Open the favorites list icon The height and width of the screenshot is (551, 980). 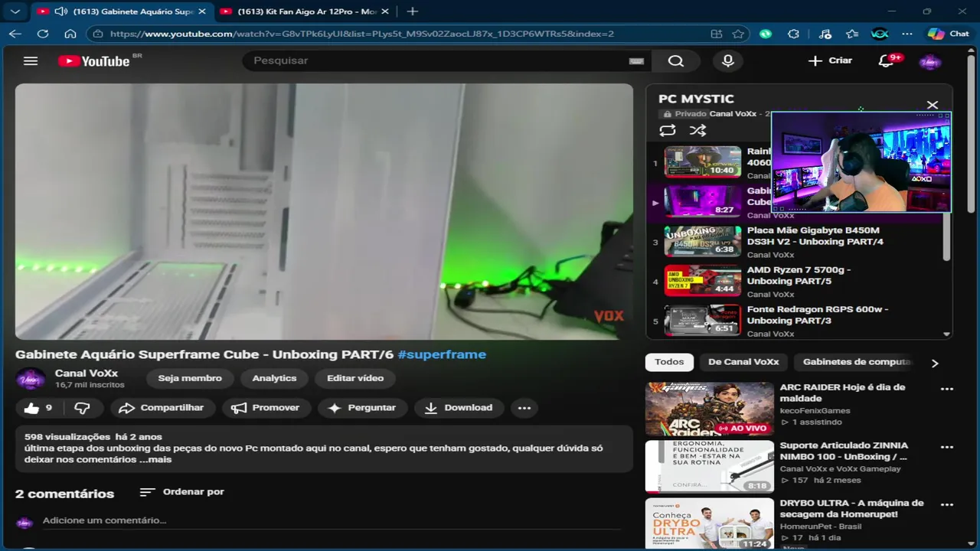[x=852, y=34]
